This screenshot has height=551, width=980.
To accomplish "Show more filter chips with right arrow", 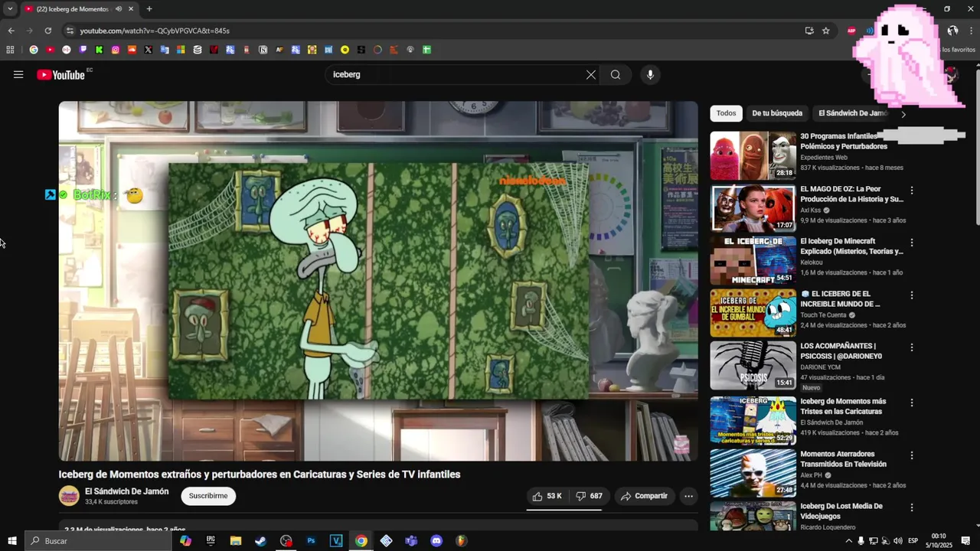I will 903,114.
